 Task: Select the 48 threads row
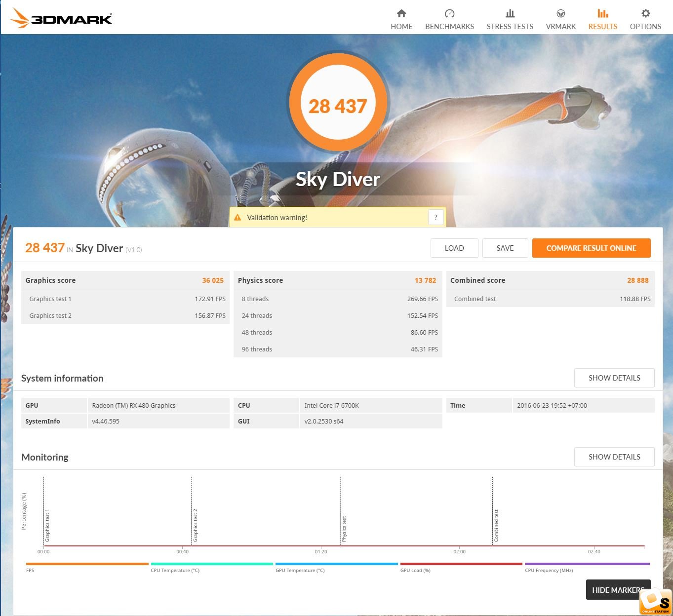point(338,332)
